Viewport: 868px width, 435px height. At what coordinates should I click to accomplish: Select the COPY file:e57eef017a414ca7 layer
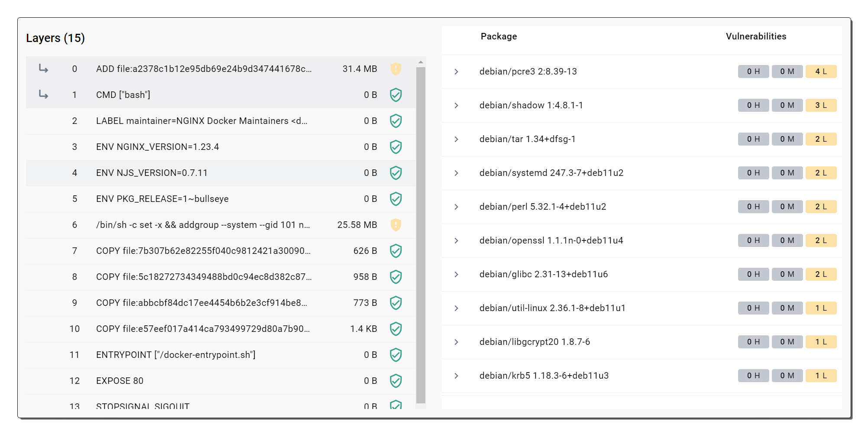pyautogui.click(x=221, y=329)
